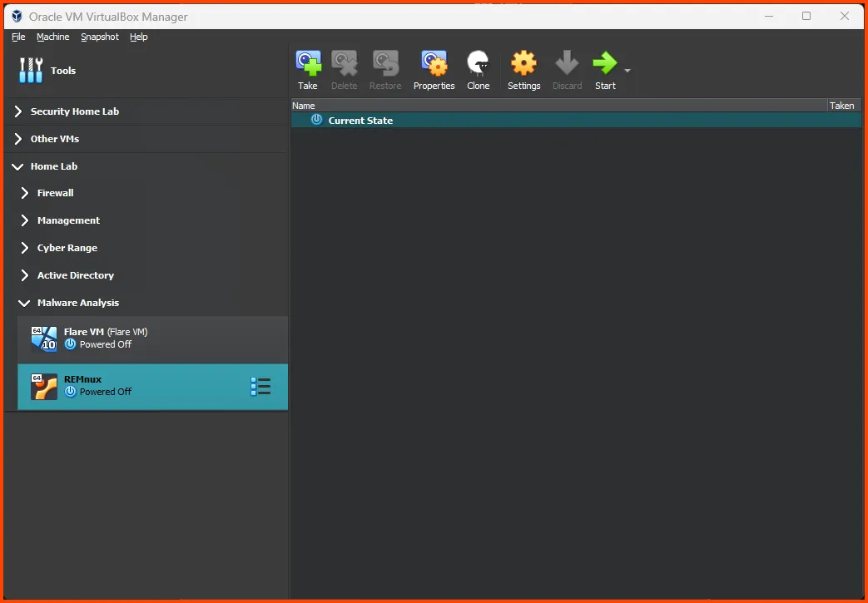Click the Delete snapshot toolbar icon
Image resolution: width=868 pixels, height=603 pixels.
pos(345,63)
